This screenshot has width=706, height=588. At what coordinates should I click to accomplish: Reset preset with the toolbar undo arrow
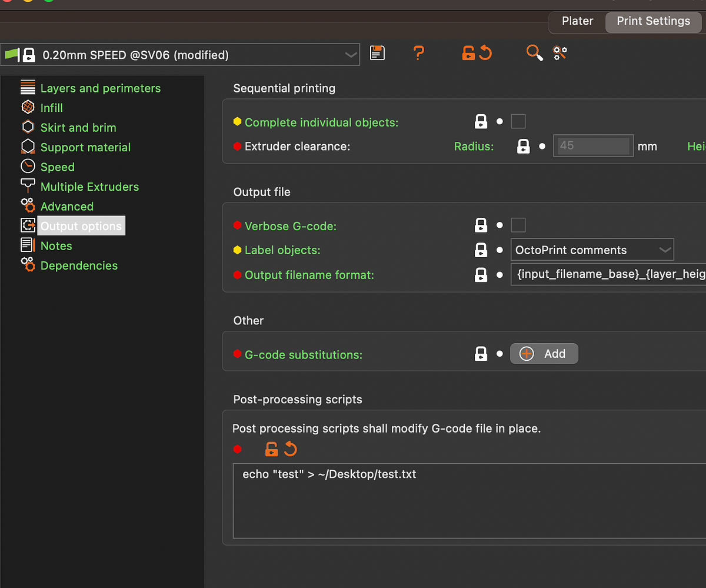point(485,54)
